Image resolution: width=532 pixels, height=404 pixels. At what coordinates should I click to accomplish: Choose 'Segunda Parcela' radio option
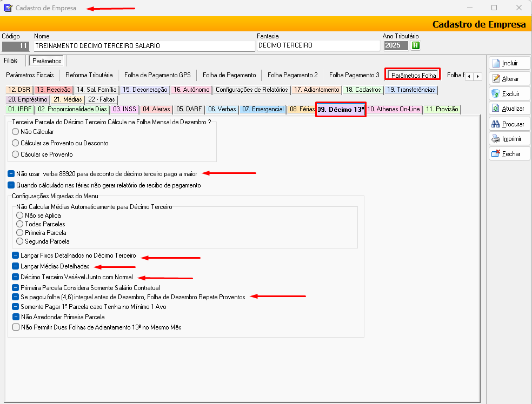[20, 241]
